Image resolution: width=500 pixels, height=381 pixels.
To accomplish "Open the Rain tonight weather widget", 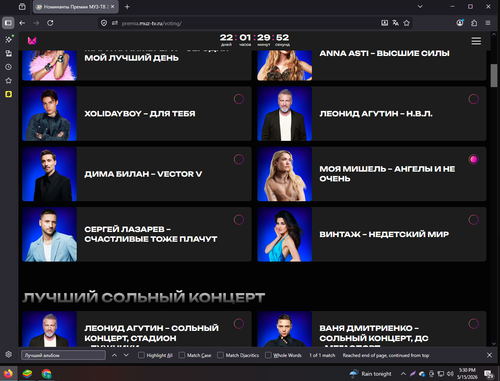I will 371,374.
